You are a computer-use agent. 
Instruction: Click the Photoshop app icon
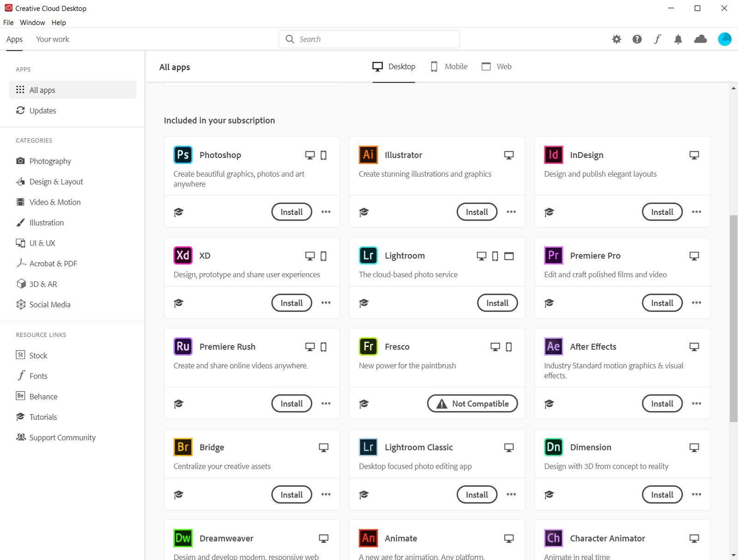click(x=183, y=155)
